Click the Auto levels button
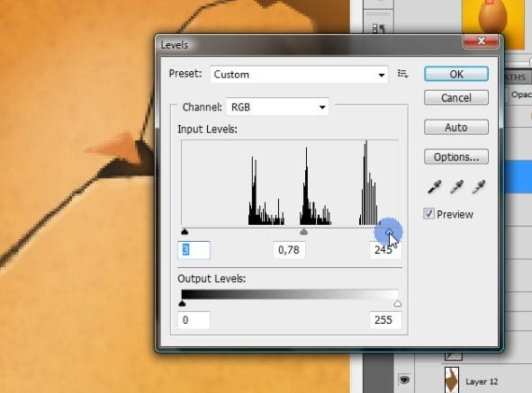Image resolution: width=532 pixels, height=393 pixels. (x=456, y=127)
